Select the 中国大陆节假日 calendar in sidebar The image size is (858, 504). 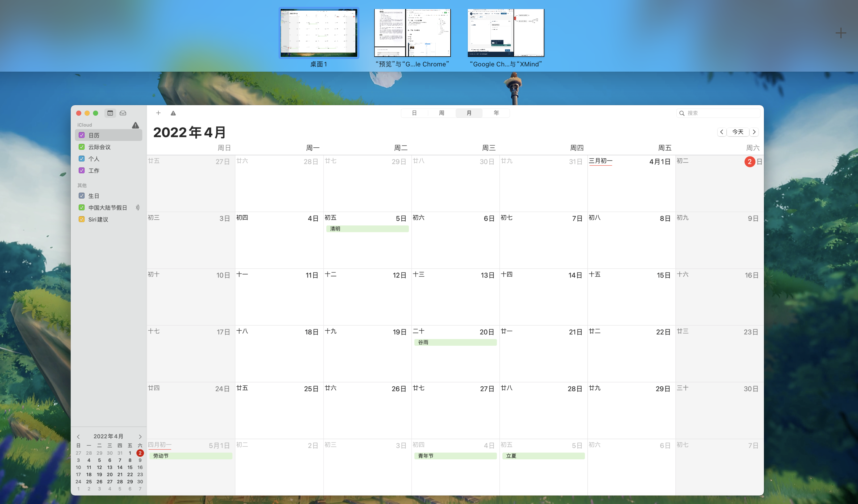click(x=109, y=207)
